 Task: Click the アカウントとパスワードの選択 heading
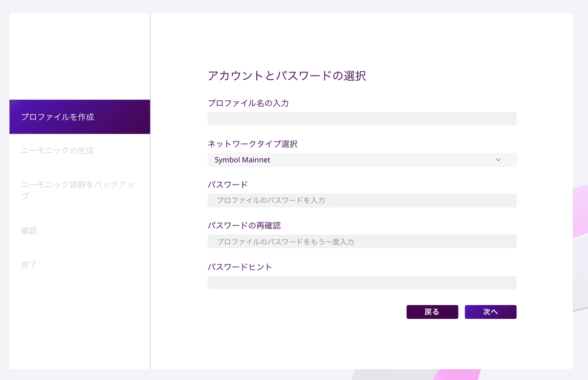point(287,76)
